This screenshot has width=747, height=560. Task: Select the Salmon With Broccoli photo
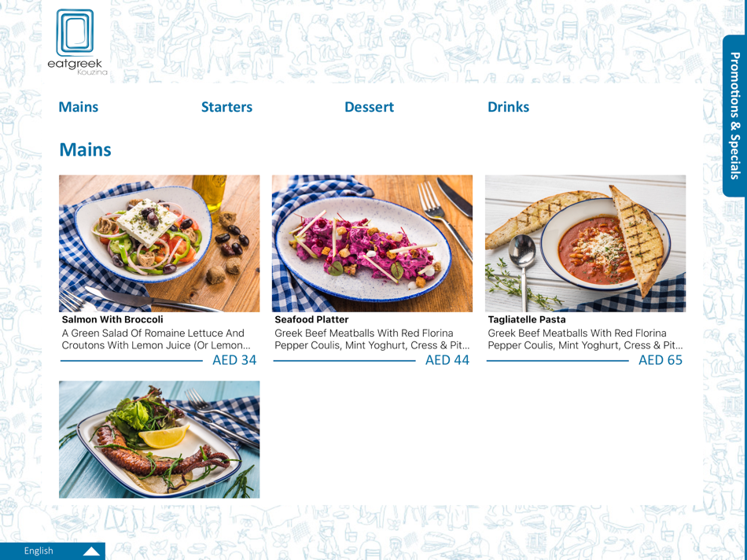(x=159, y=243)
